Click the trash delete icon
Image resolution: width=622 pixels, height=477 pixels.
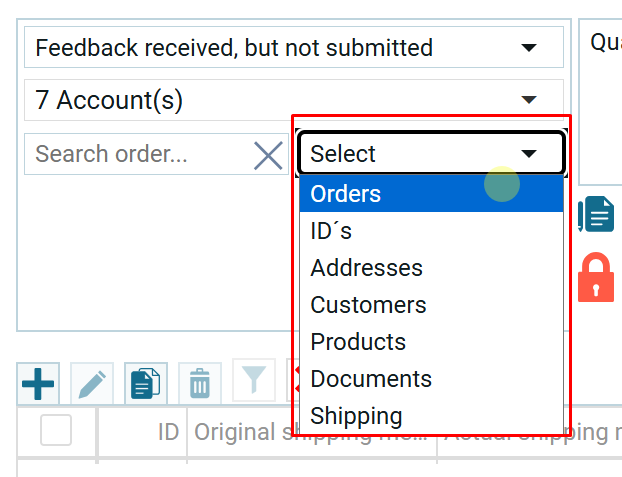tap(200, 383)
